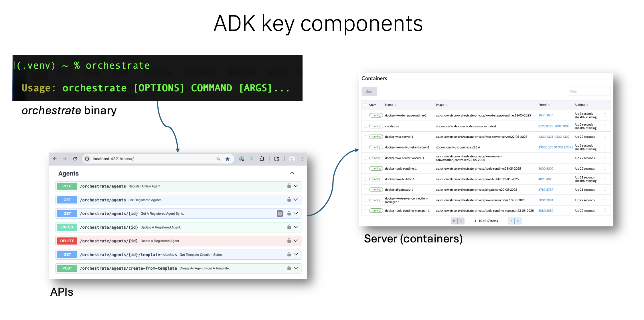Click the Stop button in Containers
The width and height of the screenshot is (644, 320).
click(369, 92)
